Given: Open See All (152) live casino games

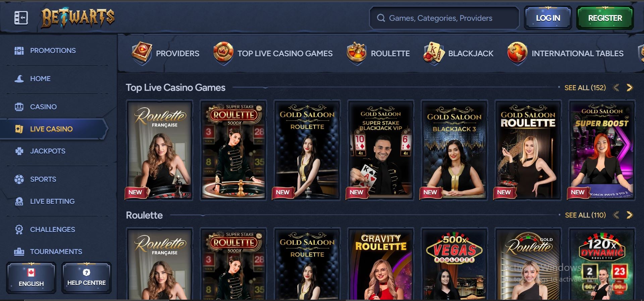Looking at the screenshot, I should [x=585, y=88].
